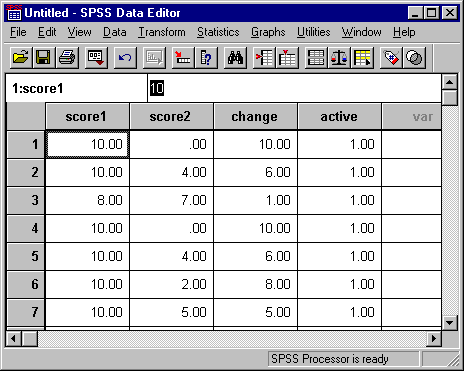464x371 pixels.
Task: Click the blank corner header above row numbers
Action: click(26, 116)
